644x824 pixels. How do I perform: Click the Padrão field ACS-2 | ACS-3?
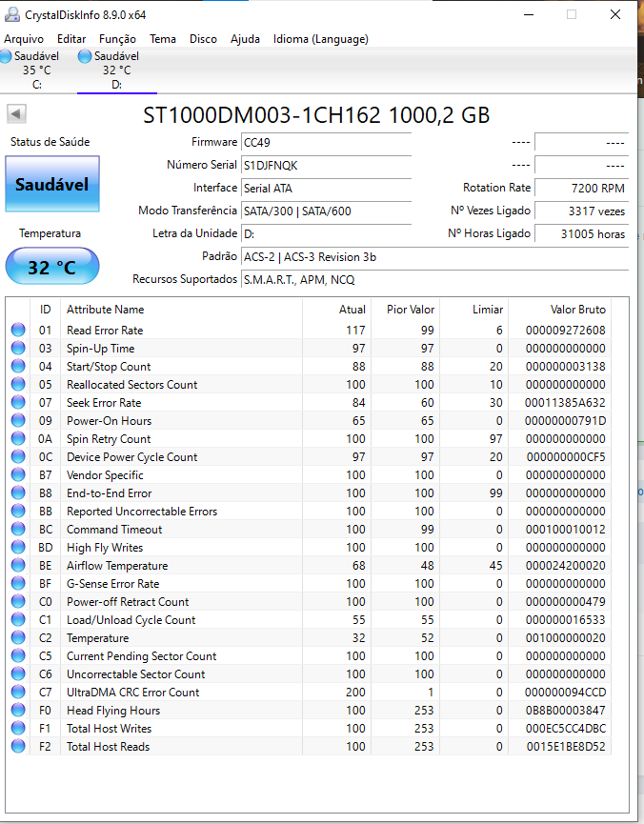434,257
